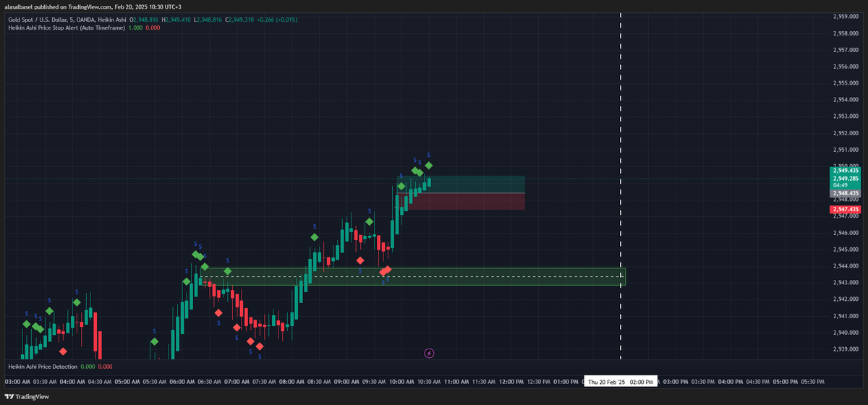Click the 09:00 AM time axis label
Screen dimensions: 868x405
[346, 381]
